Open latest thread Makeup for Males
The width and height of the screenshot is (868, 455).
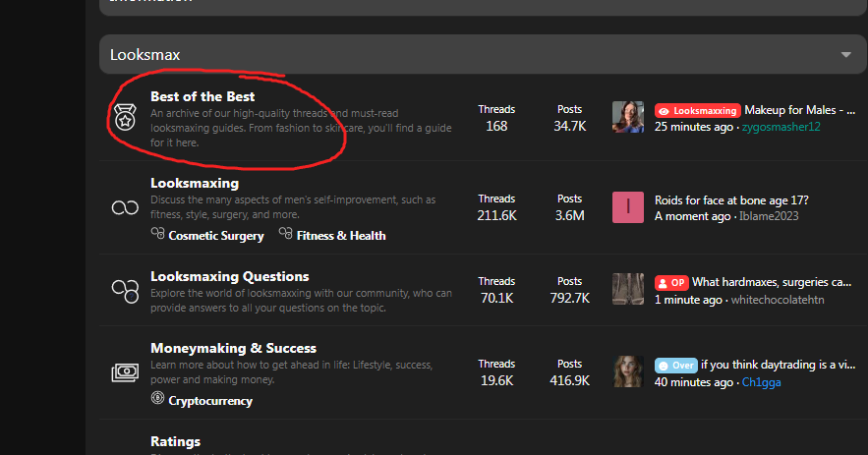(795, 110)
